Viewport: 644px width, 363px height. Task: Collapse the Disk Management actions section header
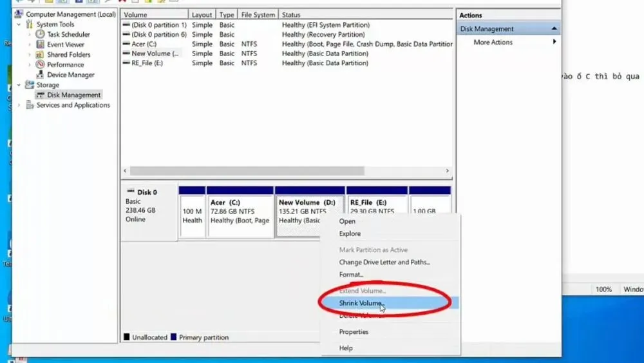click(x=554, y=29)
